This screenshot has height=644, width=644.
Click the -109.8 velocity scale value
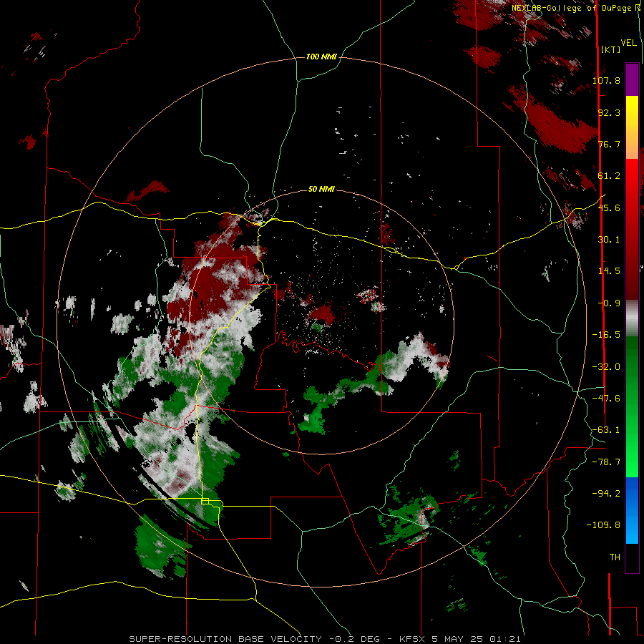click(603, 525)
